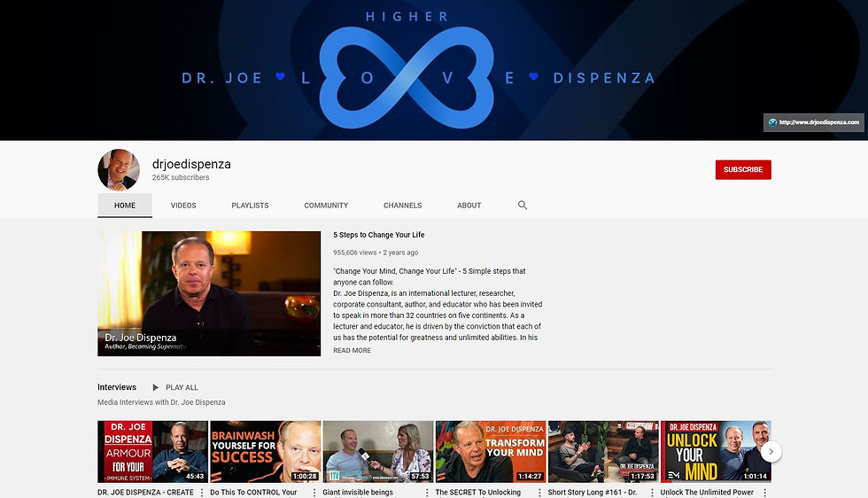Screen dimensions: 868x498
Task: Open the 1:17:53 Short Story Long thumbnail
Action: point(603,451)
